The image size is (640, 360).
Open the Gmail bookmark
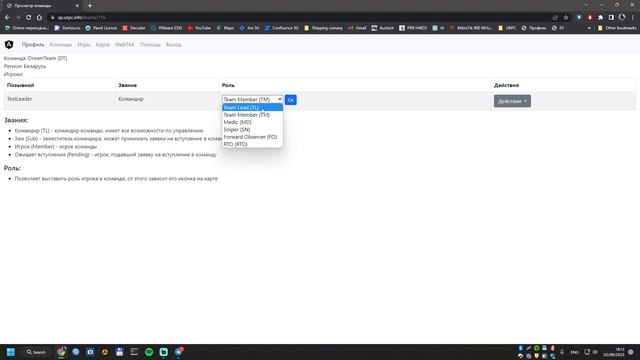click(x=357, y=28)
